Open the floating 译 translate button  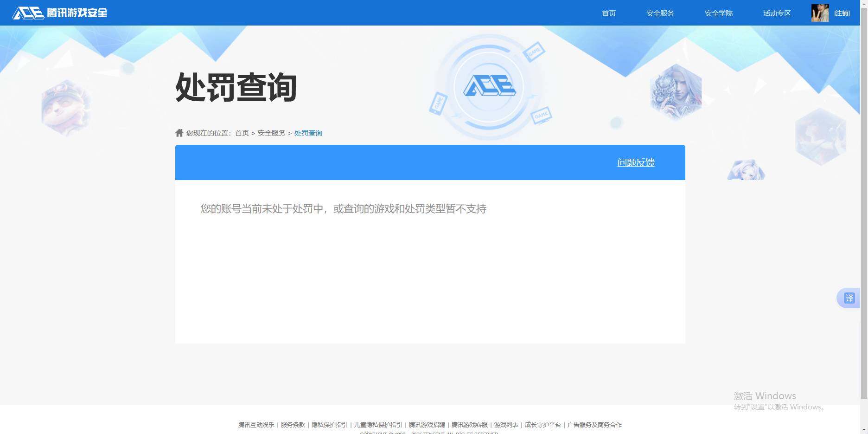tap(849, 298)
